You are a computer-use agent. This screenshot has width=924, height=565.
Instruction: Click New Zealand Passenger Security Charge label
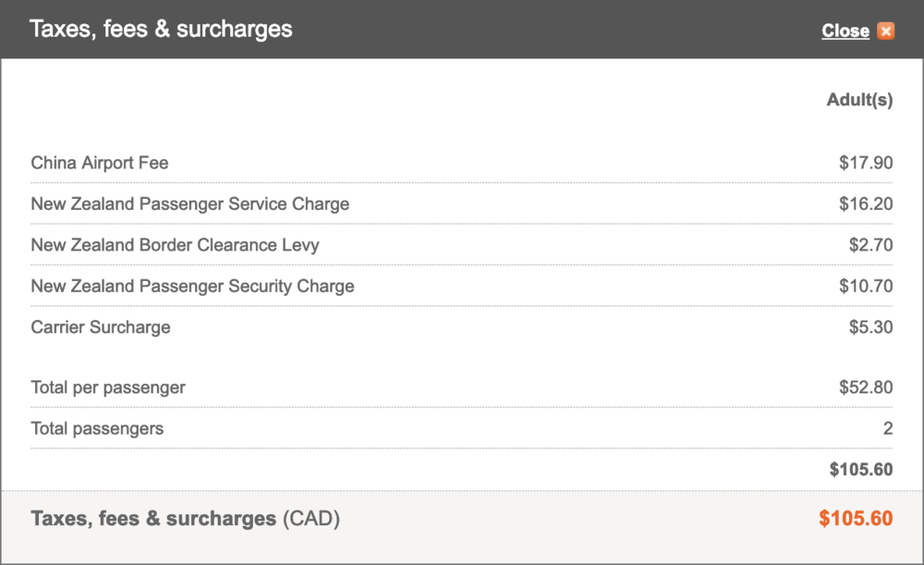click(x=192, y=286)
